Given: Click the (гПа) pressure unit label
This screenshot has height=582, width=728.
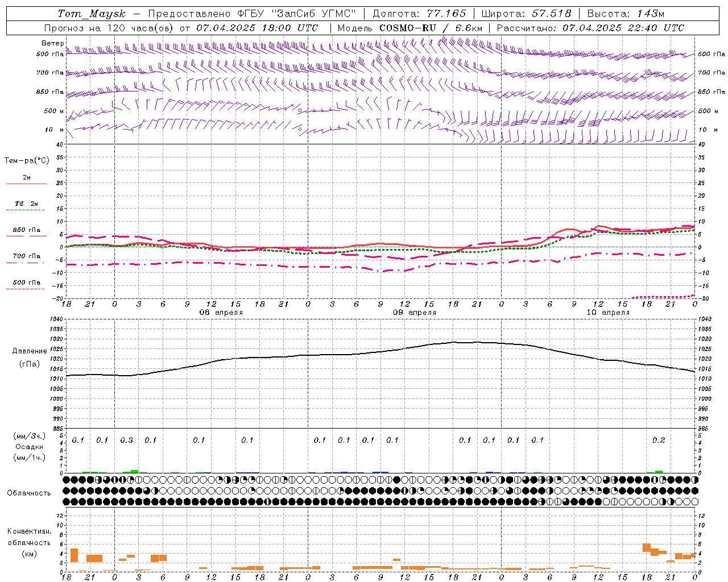Looking at the screenshot, I should [x=30, y=364].
